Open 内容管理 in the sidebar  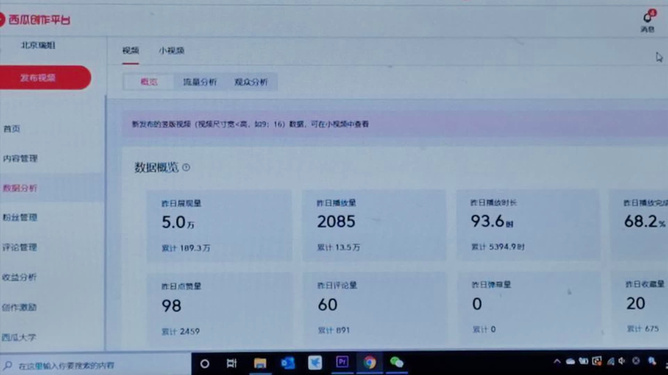[x=20, y=159]
